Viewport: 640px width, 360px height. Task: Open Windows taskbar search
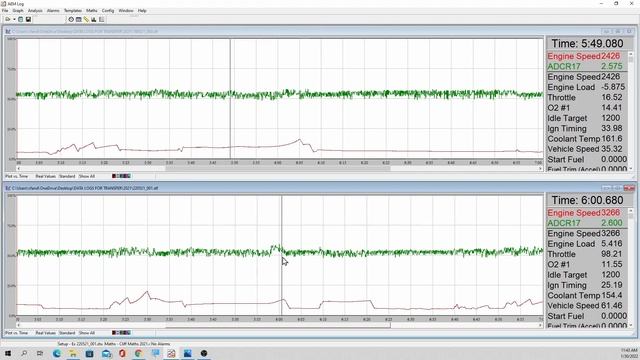24,353
